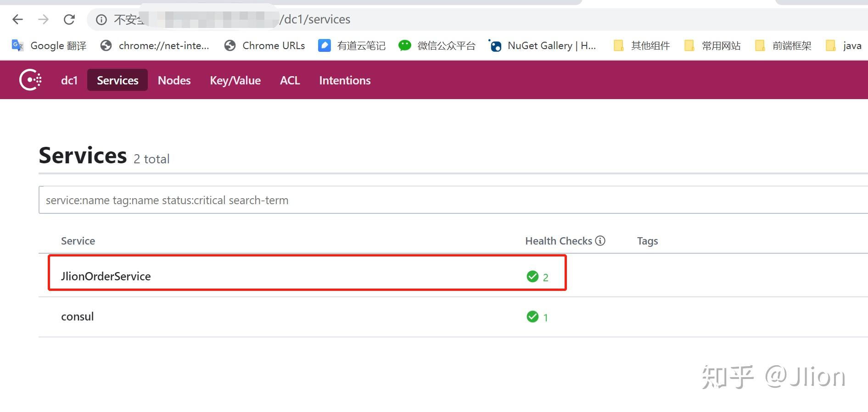Screen dimensions: 868x412
Task: Click consul service green check icon
Action: tap(532, 317)
